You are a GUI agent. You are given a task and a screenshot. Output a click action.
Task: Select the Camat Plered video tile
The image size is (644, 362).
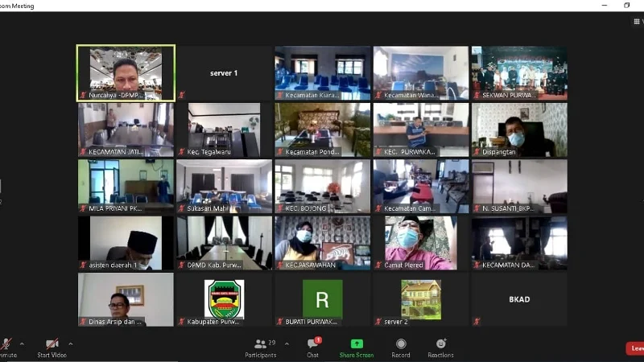tap(420, 243)
